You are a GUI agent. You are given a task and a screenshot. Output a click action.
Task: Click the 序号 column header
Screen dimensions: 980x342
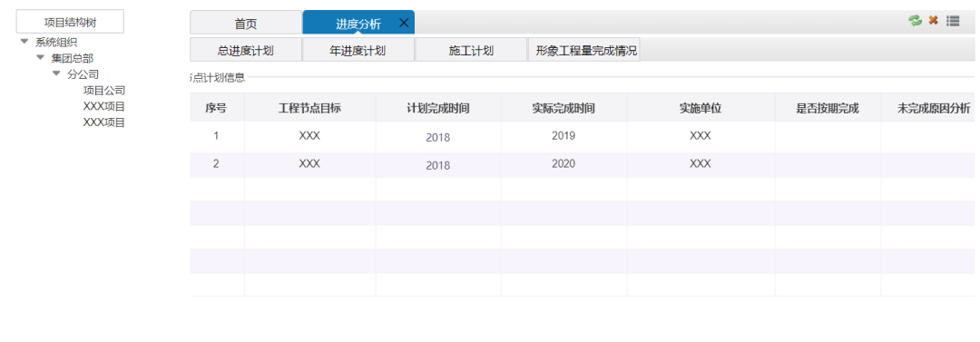pyautogui.click(x=216, y=108)
